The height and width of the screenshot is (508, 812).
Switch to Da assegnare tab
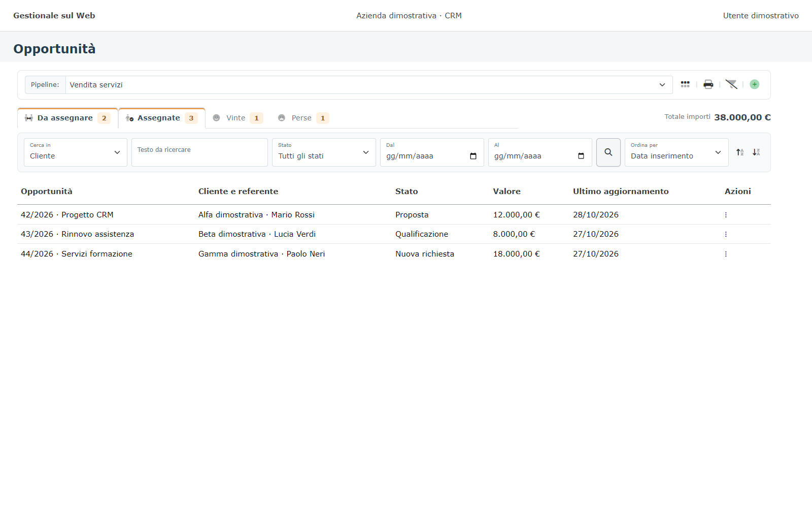pos(67,118)
